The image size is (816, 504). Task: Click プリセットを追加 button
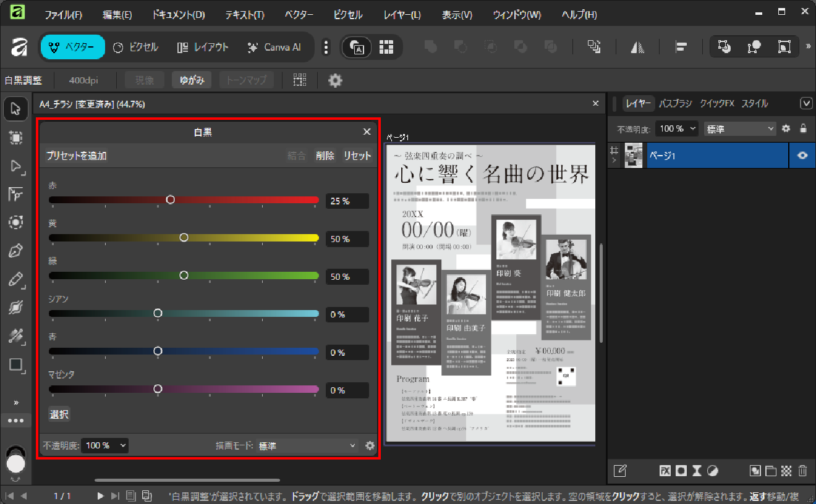[77, 156]
